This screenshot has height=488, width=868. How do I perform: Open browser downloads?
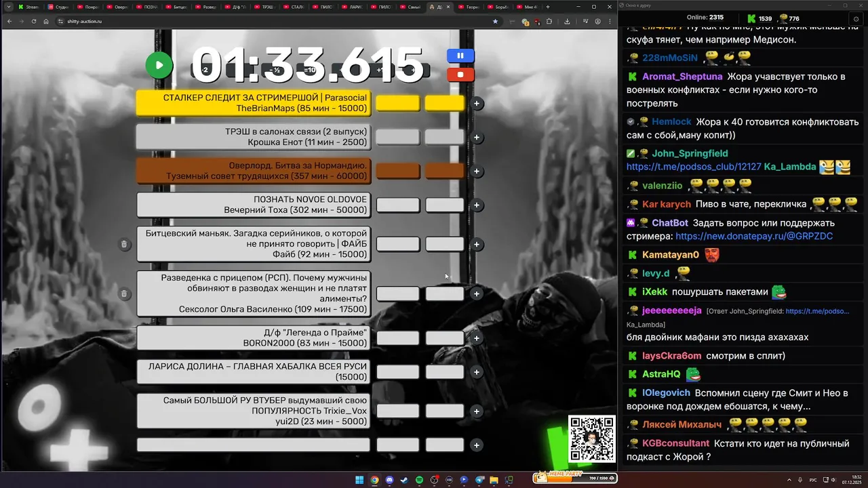click(567, 21)
